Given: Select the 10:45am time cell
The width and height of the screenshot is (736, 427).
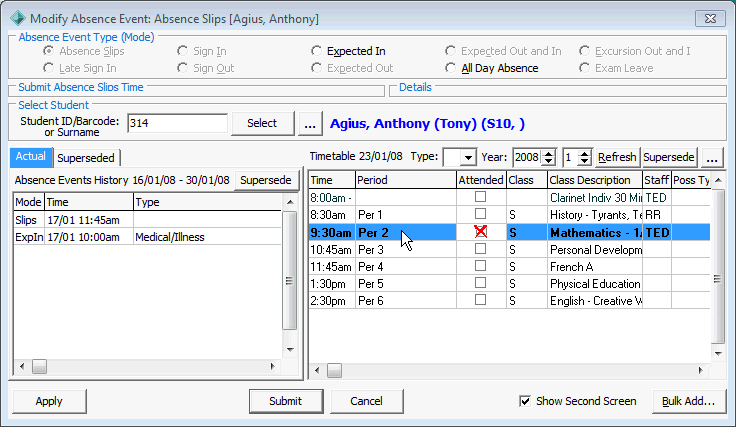Looking at the screenshot, I should (x=331, y=250).
